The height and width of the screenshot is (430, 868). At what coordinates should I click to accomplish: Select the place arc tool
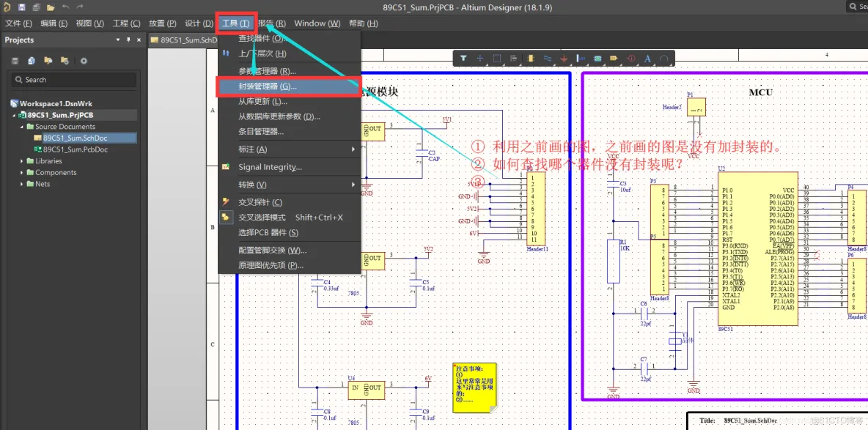click(663, 58)
